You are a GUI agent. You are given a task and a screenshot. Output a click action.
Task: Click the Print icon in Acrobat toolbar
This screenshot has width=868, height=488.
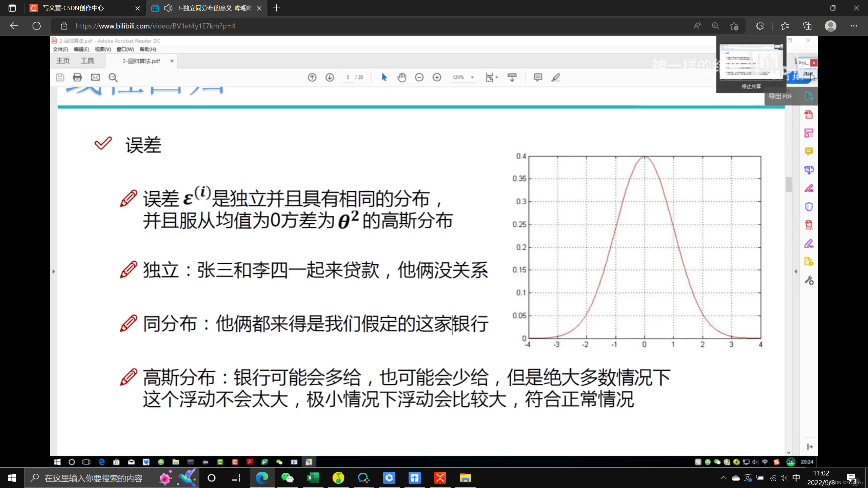click(77, 77)
